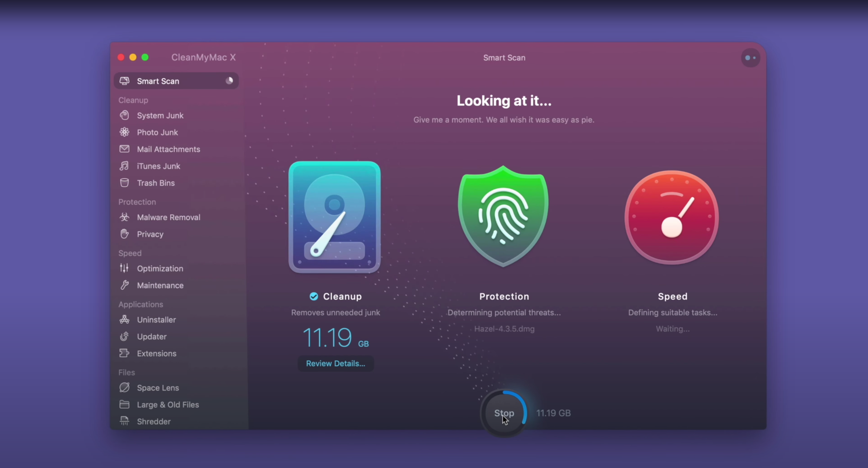Click the CleanMyMac settings button

(x=750, y=58)
